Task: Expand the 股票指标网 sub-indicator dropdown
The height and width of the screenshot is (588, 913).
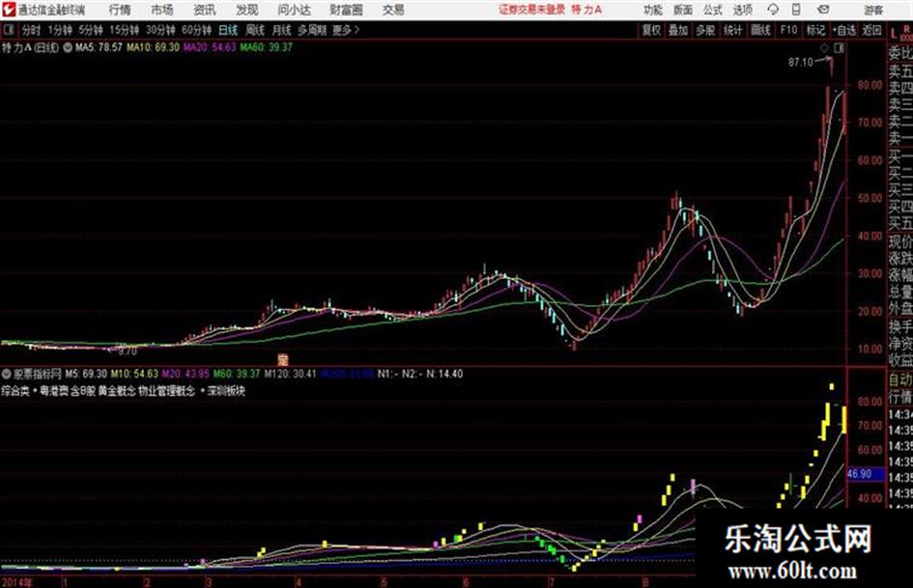Action: click(7, 374)
